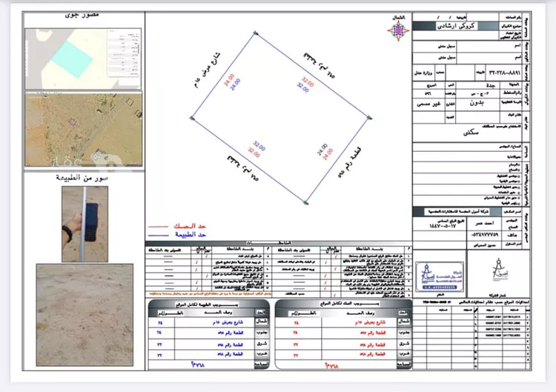The height and width of the screenshot is (392, 556).
Task: Select the cyan parcel on the aerial map
Action: [x=72, y=59]
